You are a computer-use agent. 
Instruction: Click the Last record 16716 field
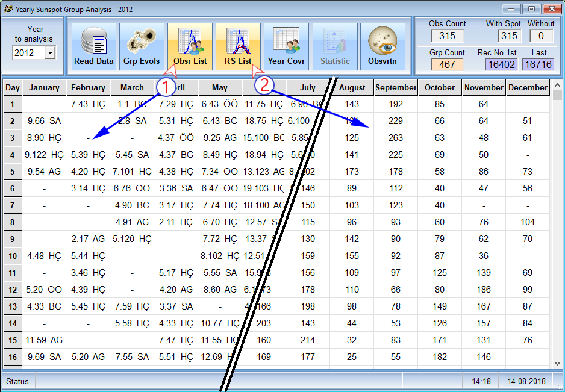point(538,64)
